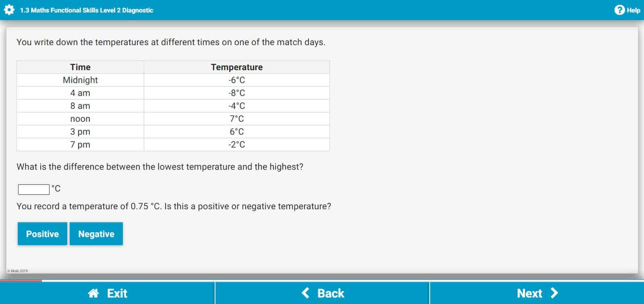Select the Positive answer button
Viewport: 644px width, 304px height.
(42, 234)
